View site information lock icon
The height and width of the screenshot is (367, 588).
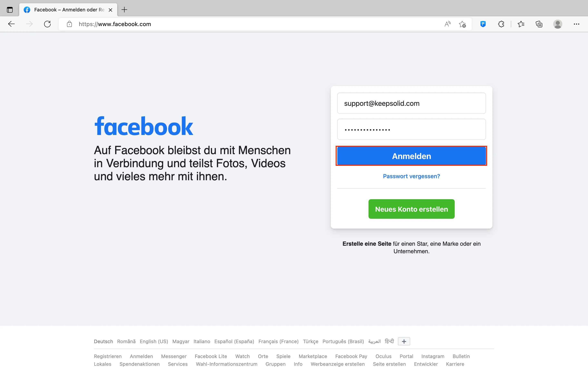tap(69, 24)
